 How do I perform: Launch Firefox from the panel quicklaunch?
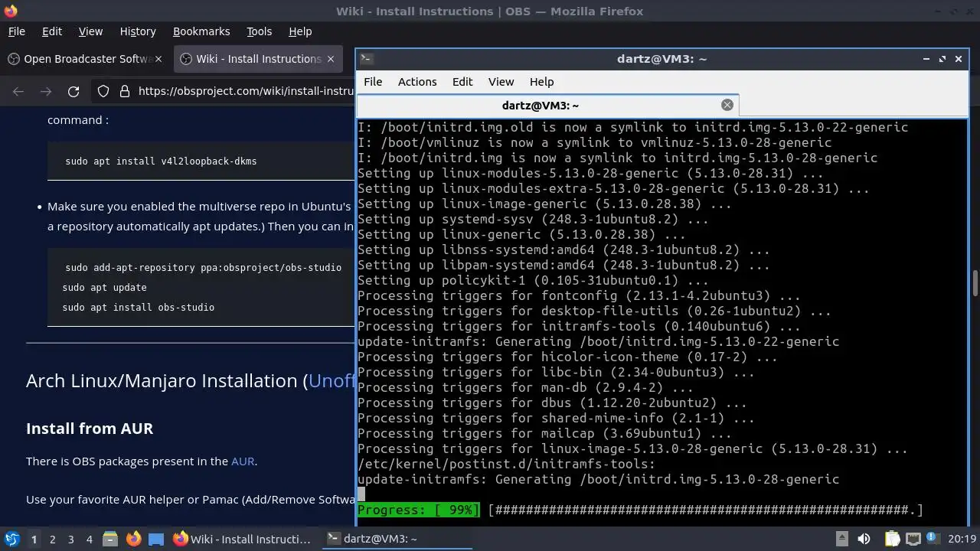point(133,539)
